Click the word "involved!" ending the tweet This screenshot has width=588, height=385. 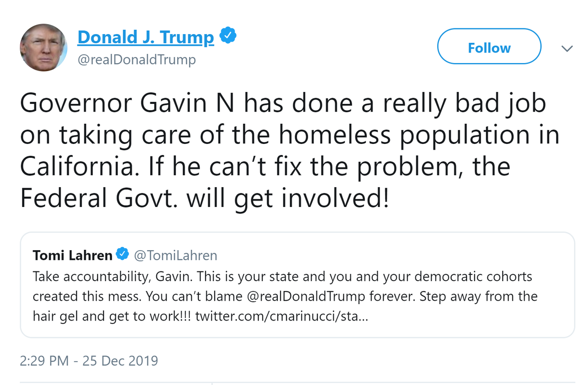pyautogui.click(x=335, y=197)
